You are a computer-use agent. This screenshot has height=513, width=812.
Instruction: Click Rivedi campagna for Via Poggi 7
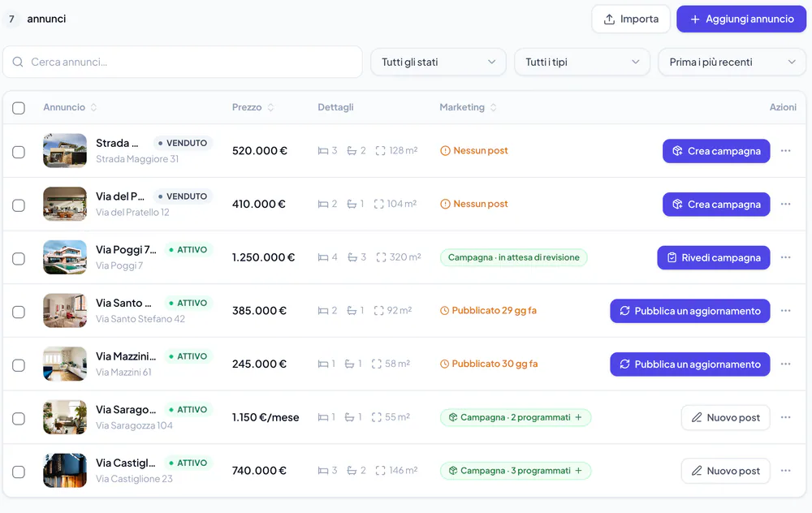tap(714, 258)
